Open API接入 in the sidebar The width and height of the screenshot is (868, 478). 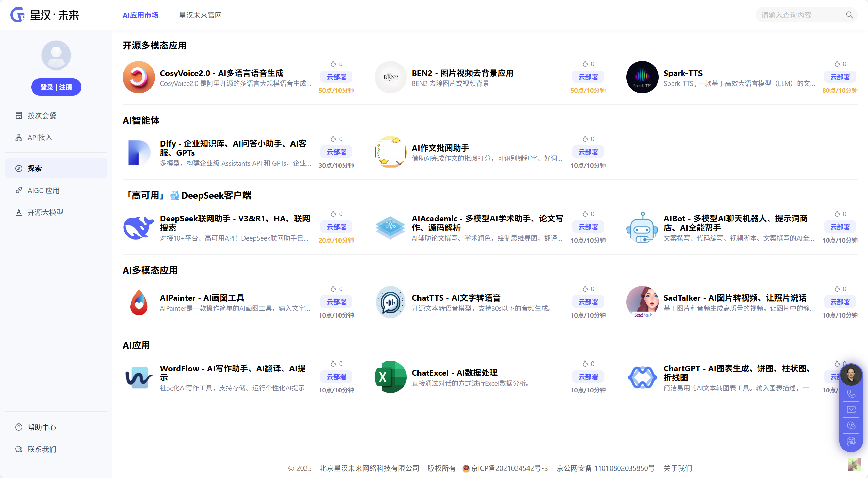click(56, 137)
